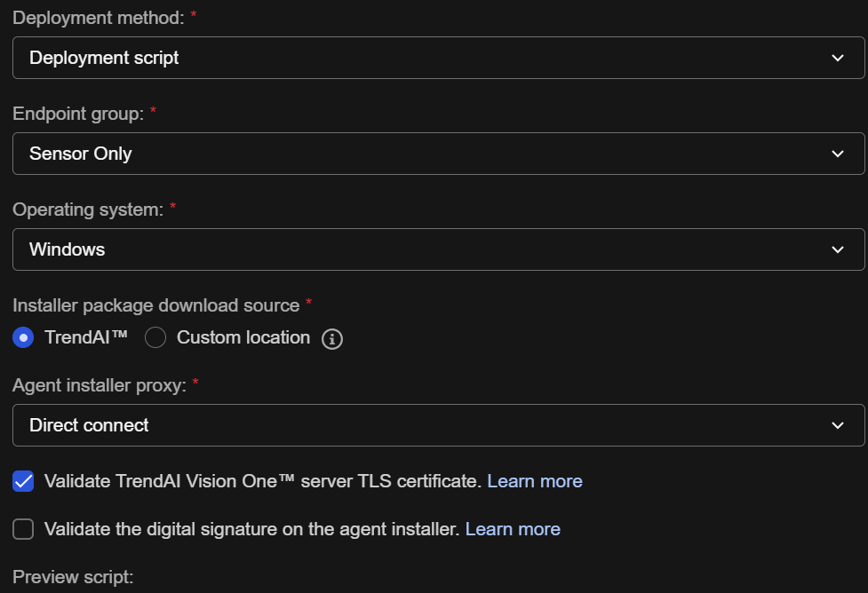868x593 pixels.
Task: Click the Preview script label
Action: click(73, 577)
